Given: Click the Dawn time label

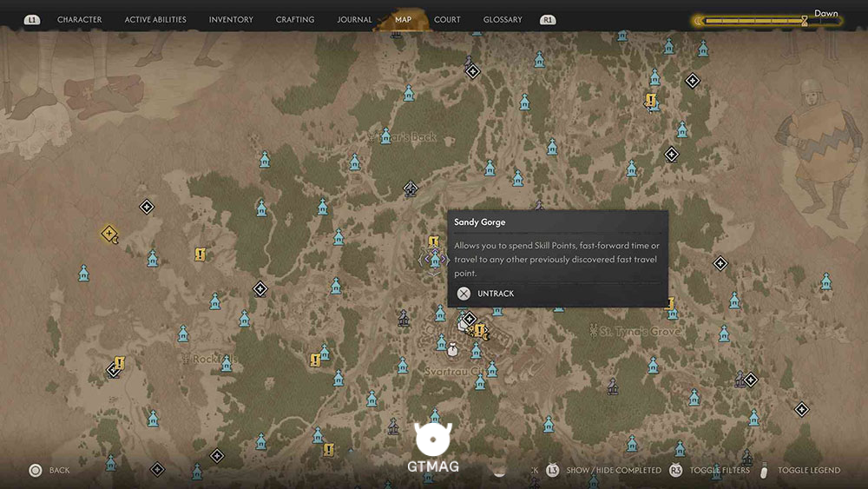Looking at the screenshot, I should click(826, 13).
